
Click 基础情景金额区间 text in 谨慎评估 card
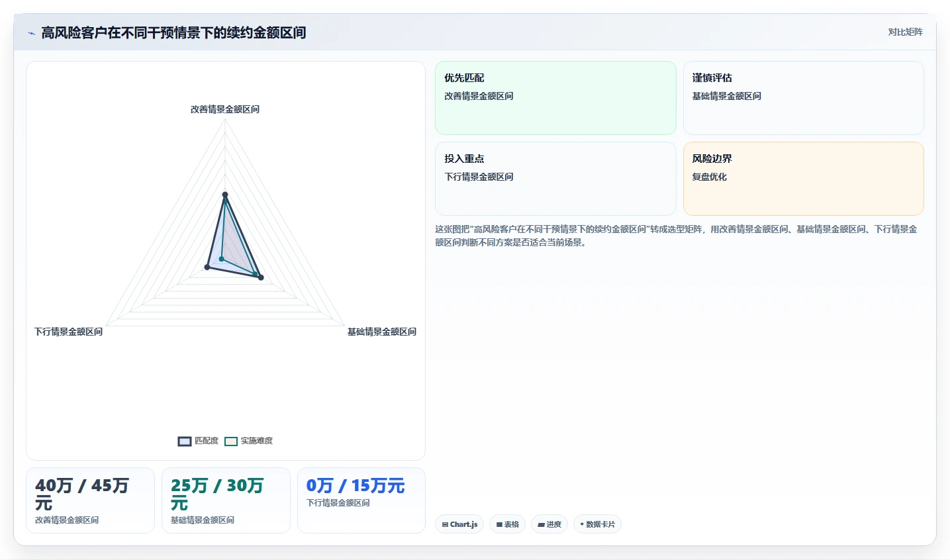pyautogui.click(x=727, y=96)
